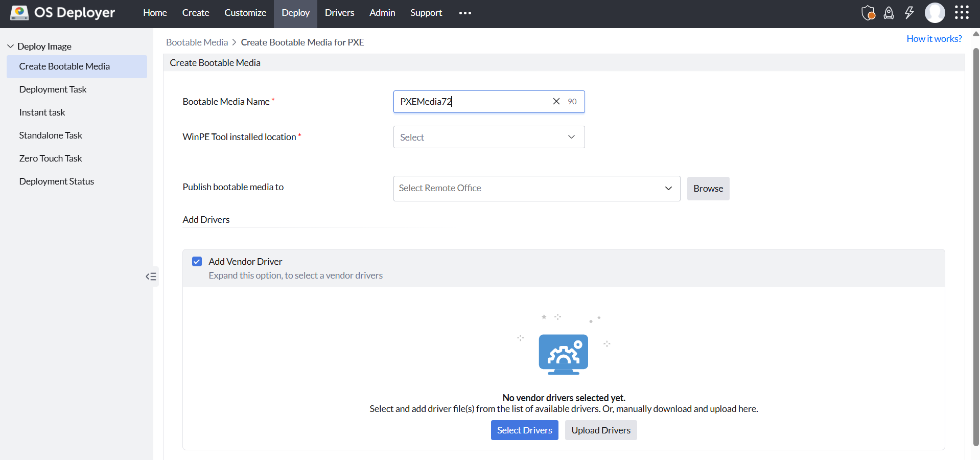Focus the Bootable Media Name input
Screen dimensions: 980x460
pyautogui.click(x=473, y=102)
